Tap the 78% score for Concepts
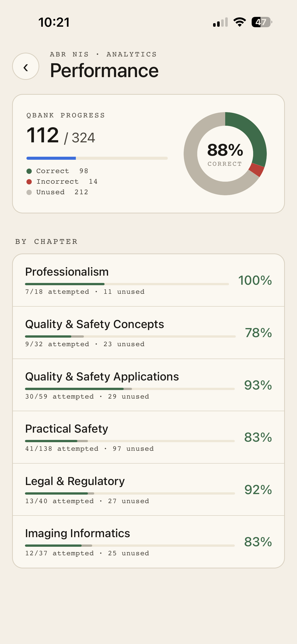Viewport: 297px width, 644px height. point(258,333)
